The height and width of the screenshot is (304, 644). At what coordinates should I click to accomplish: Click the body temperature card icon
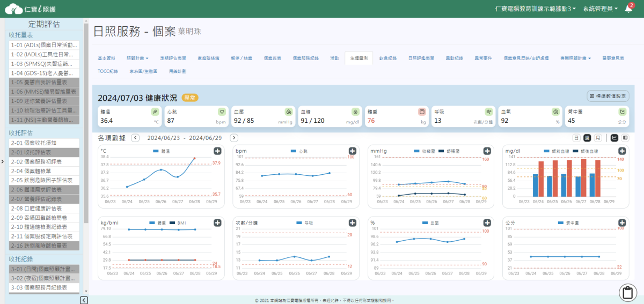tap(155, 112)
